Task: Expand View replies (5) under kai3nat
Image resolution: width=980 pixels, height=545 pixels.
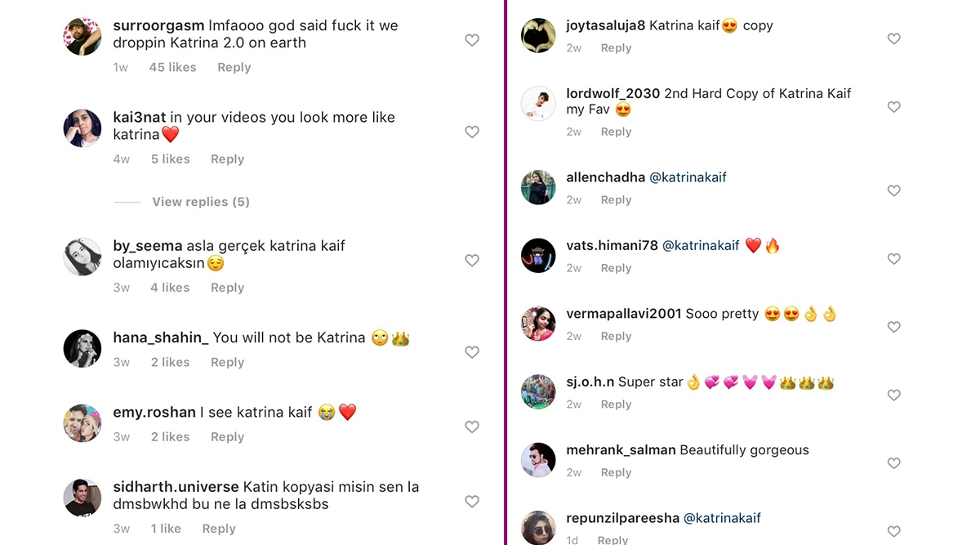Action: 200,202
